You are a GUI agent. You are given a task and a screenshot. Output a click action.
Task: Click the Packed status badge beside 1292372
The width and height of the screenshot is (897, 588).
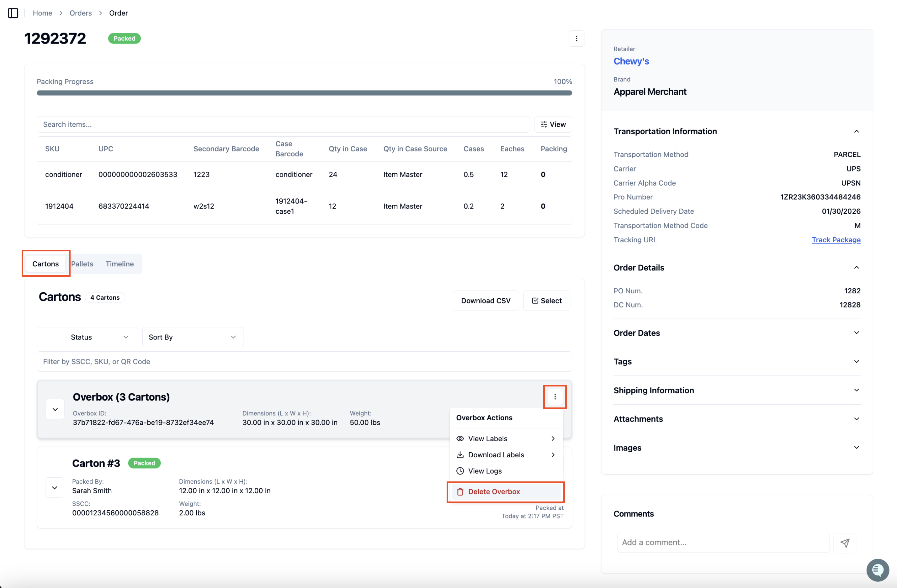[x=125, y=39]
